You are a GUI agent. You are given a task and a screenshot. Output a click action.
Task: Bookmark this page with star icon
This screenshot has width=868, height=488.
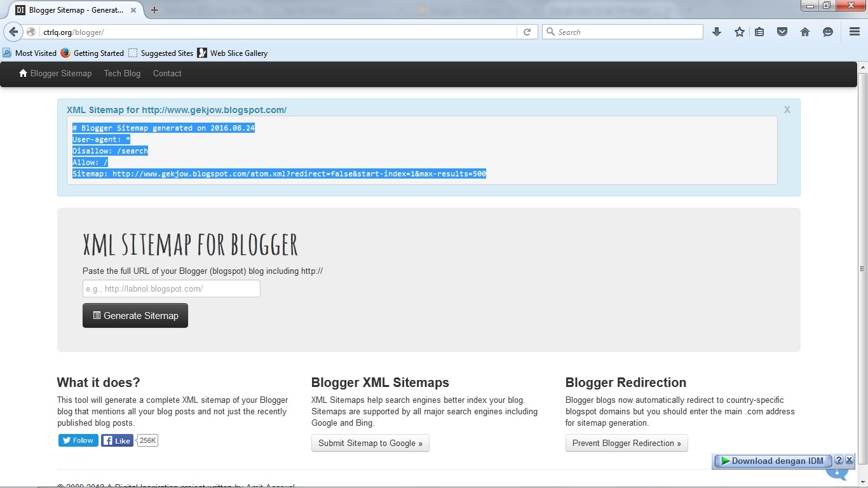click(740, 32)
